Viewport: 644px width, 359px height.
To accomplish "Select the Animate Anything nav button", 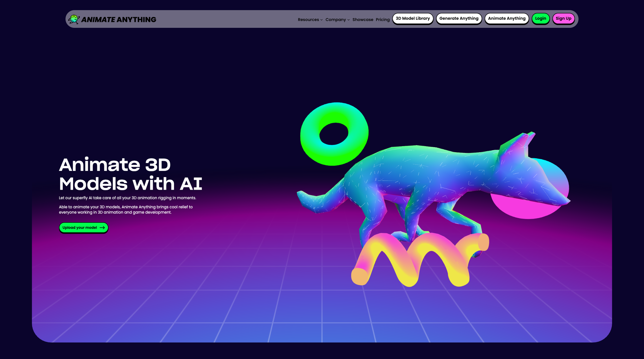I will [x=506, y=18].
